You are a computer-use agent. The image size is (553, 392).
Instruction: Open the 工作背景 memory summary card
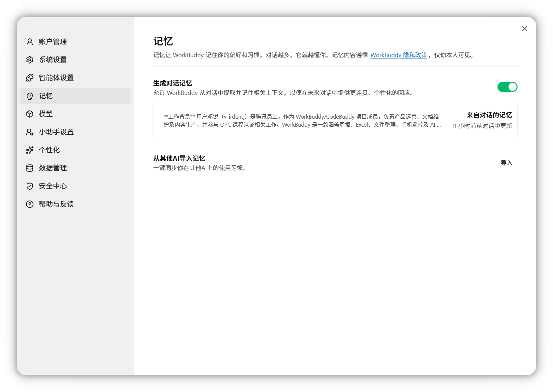pyautogui.click(x=335, y=121)
